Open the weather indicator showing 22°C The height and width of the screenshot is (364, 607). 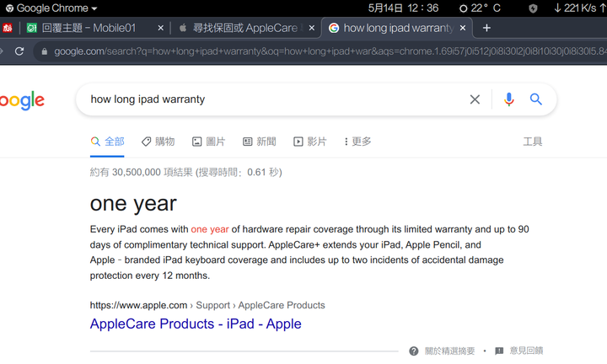(x=480, y=8)
